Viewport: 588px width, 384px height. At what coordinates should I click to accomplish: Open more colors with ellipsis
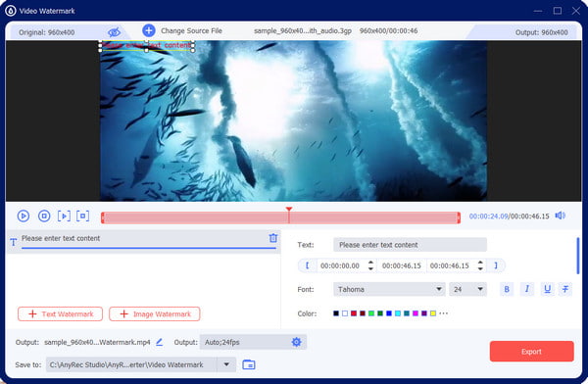pyautogui.click(x=443, y=313)
